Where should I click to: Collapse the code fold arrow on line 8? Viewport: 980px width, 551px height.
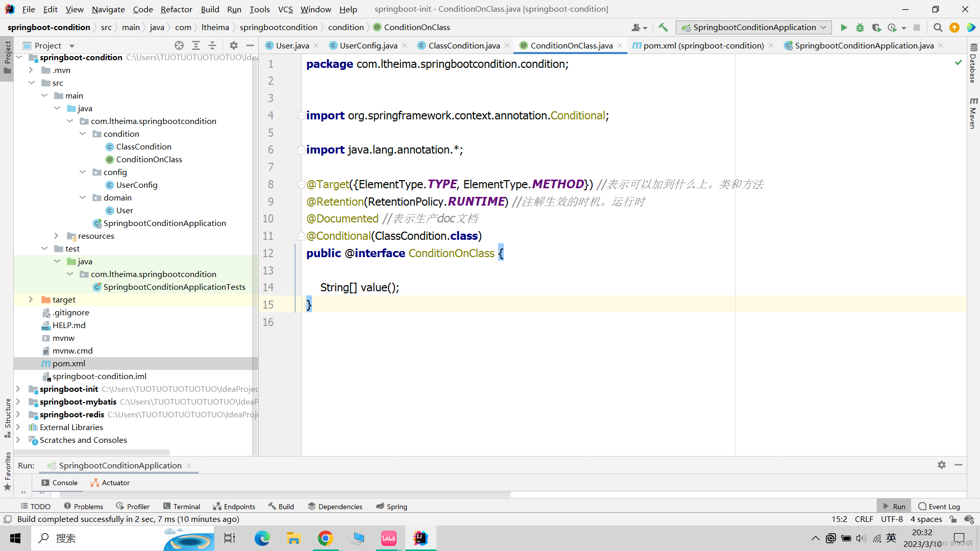point(301,184)
